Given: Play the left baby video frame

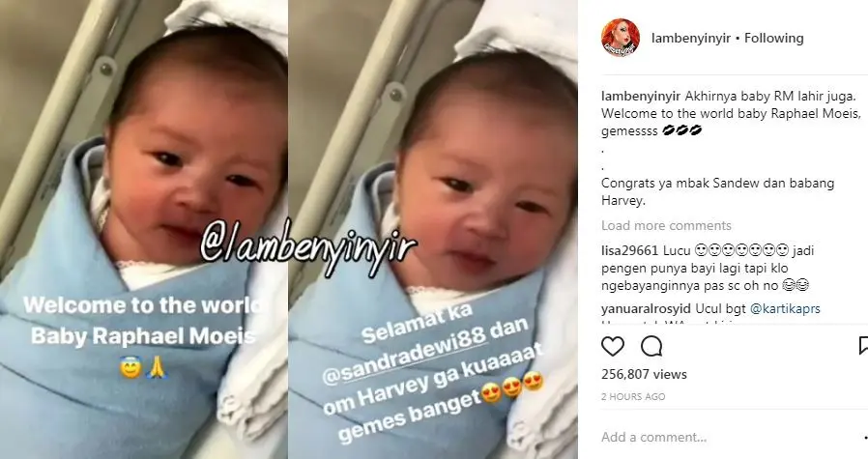Looking at the screenshot, I should tap(144, 229).
